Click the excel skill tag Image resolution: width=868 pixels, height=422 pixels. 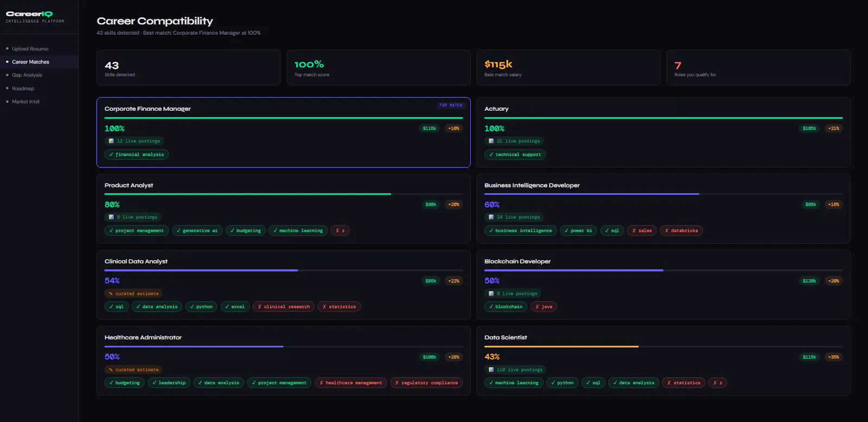pos(235,307)
